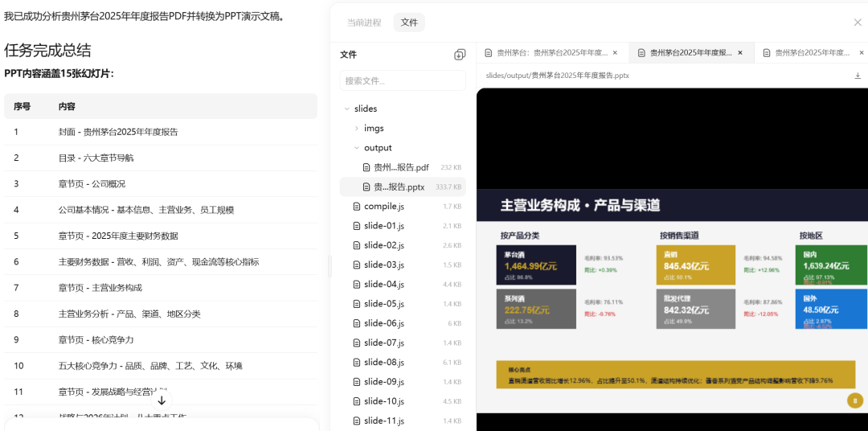The height and width of the screenshot is (431, 868).
Task: Click the file icon of slide-01.js
Action: 357,226
